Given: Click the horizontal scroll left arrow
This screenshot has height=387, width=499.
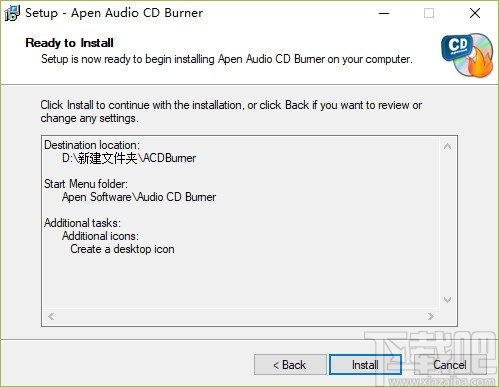Looking at the screenshot, I should [51, 316].
